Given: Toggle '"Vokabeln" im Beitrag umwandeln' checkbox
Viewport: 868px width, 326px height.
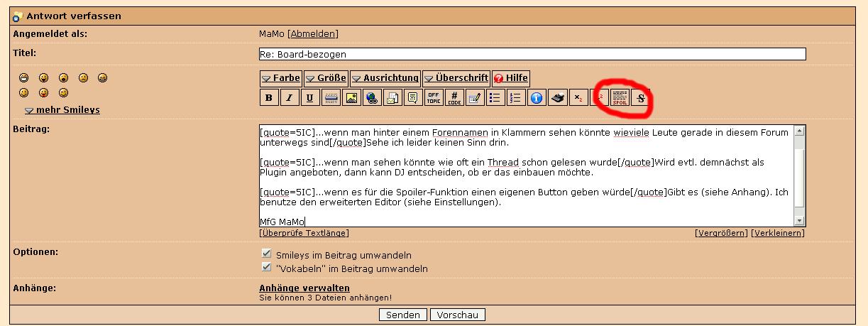Looking at the screenshot, I should [x=267, y=268].
